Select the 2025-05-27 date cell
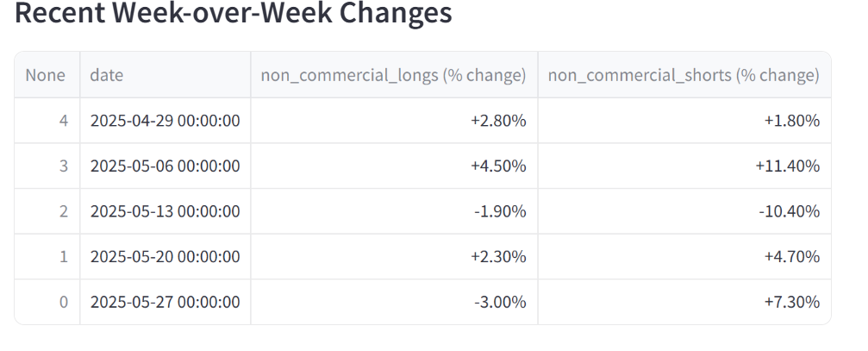Viewport: 868px width, 351px height. point(165,303)
